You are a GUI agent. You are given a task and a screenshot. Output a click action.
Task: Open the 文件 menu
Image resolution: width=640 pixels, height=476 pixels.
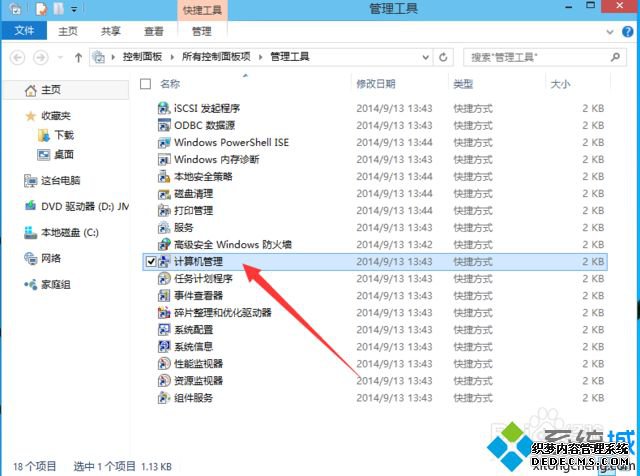pos(24,31)
